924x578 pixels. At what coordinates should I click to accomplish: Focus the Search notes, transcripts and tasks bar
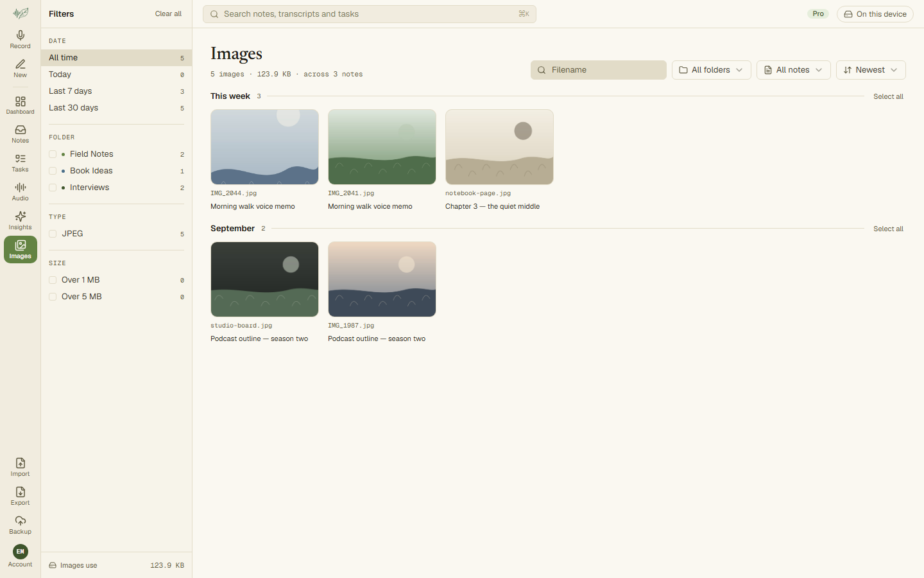pos(370,14)
